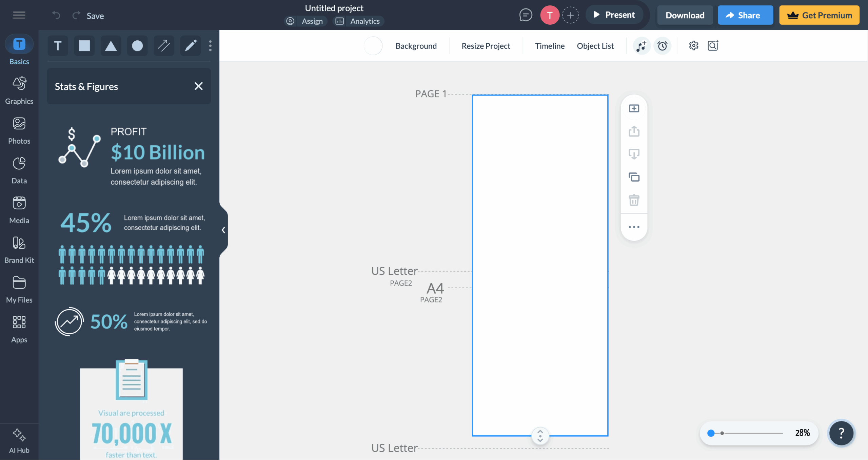Duplicate the page icon
The height and width of the screenshot is (460, 868).
coord(634,177)
